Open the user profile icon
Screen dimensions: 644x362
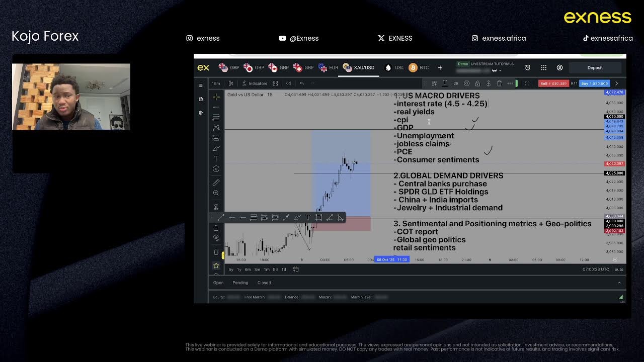point(559,68)
